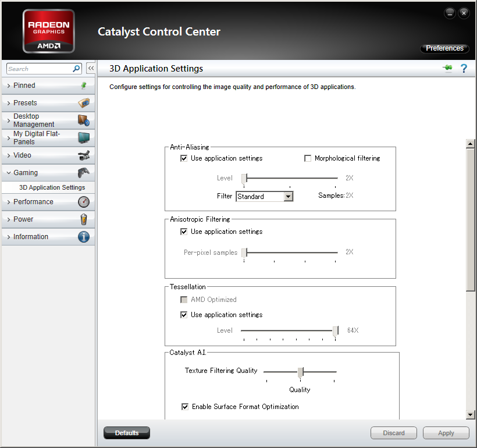
Task: Toggle Tessellation Use application settings checkbox
Action: point(184,315)
